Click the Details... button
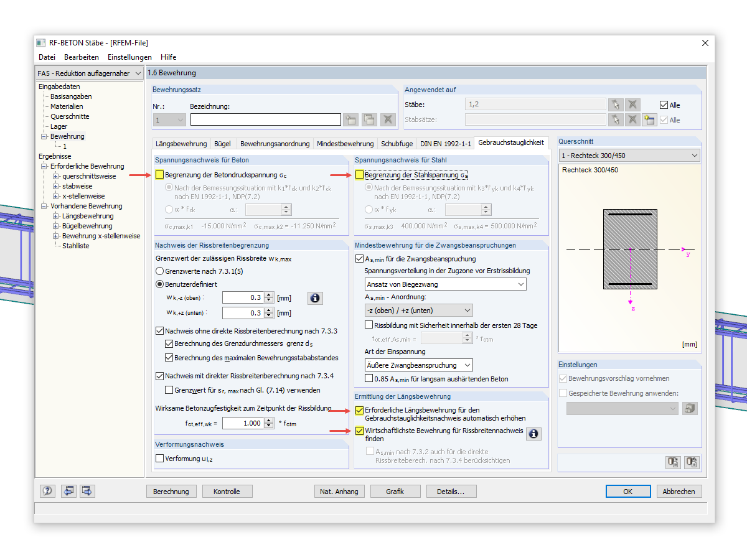The image size is (747, 560). click(x=451, y=492)
